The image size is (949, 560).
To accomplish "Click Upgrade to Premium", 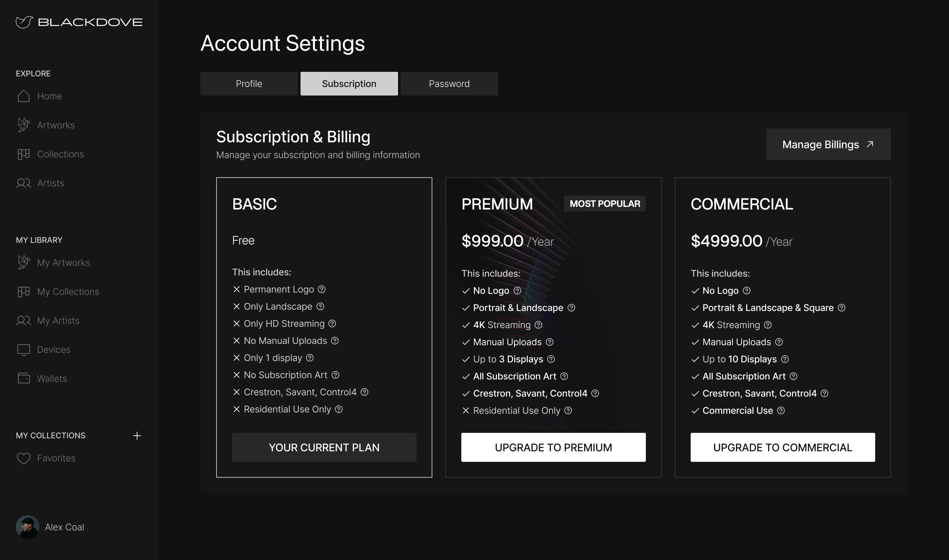I will 553,447.
